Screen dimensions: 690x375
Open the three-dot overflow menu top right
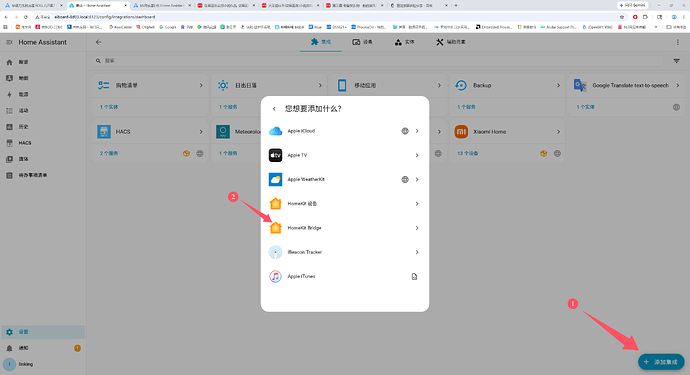tap(678, 42)
